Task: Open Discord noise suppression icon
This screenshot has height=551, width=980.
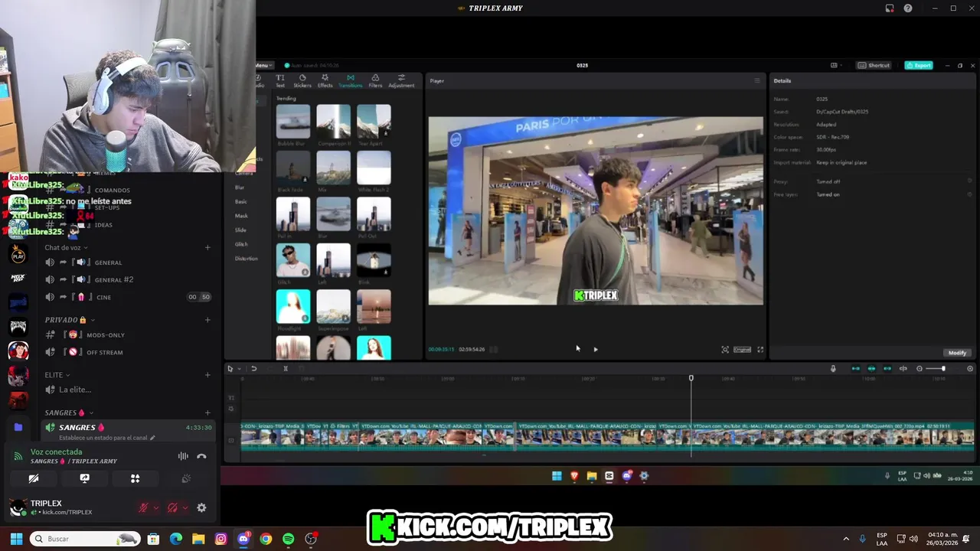Action: coord(183,456)
